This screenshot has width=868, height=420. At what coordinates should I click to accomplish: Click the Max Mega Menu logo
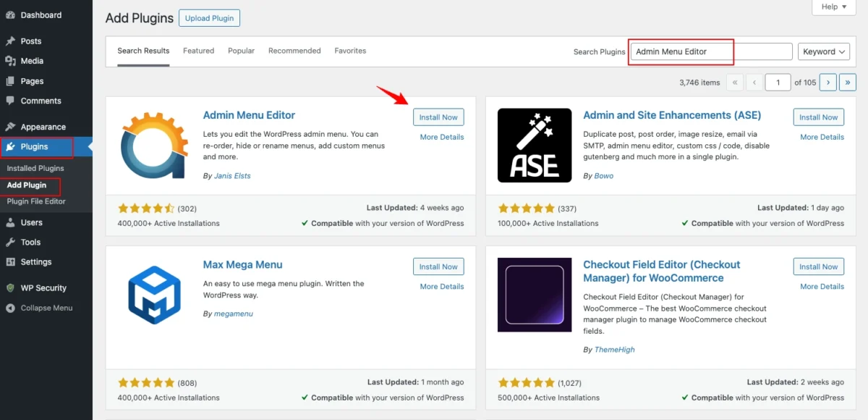tap(154, 295)
